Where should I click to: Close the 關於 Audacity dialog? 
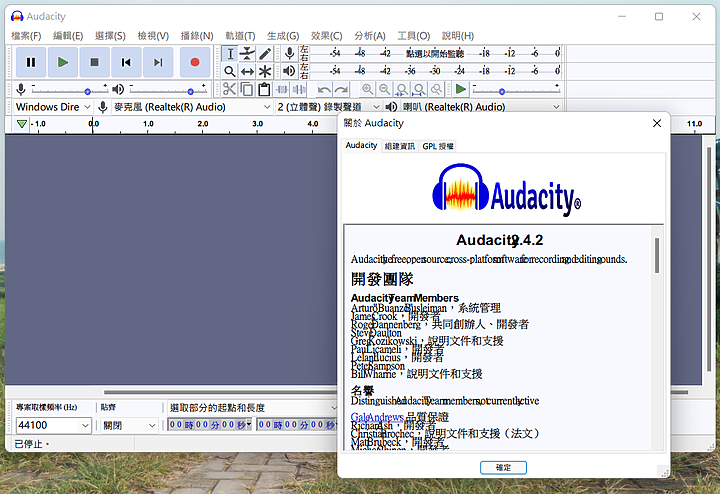(x=657, y=123)
